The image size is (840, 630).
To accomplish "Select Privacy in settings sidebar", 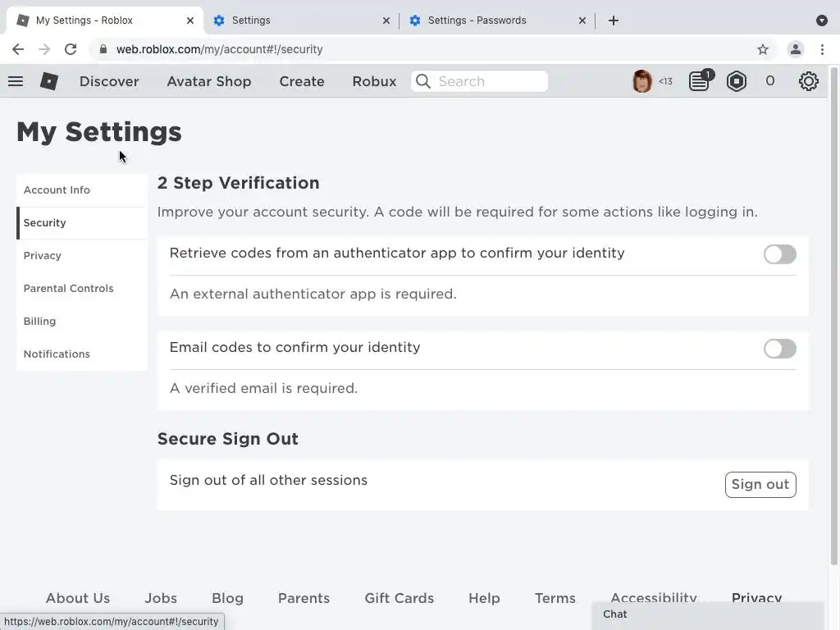I will [x=43, y=256].
